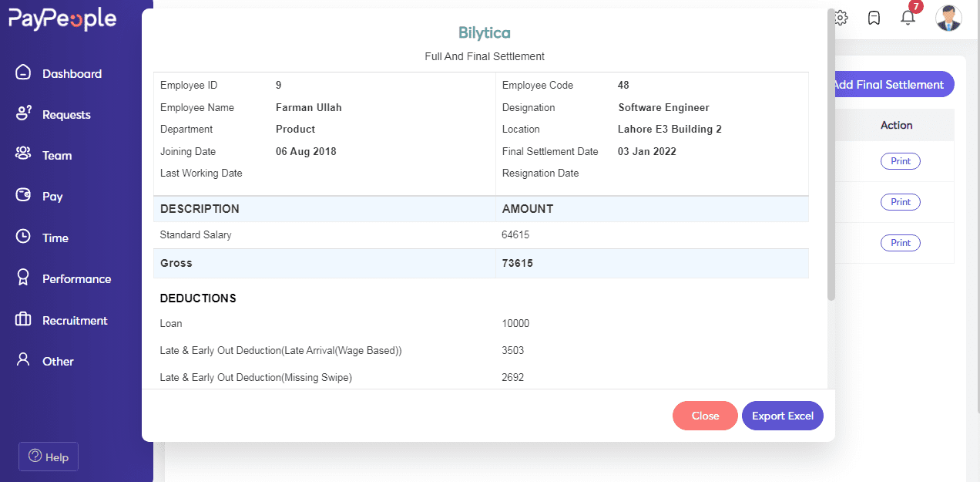
Task: Click the 'Gross' row label
Action: (x=176, y=263)
